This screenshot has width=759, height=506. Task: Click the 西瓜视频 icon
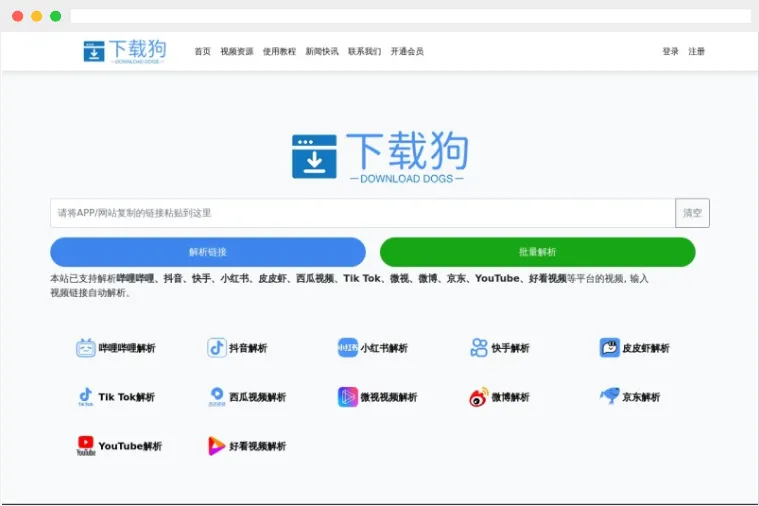217,397
